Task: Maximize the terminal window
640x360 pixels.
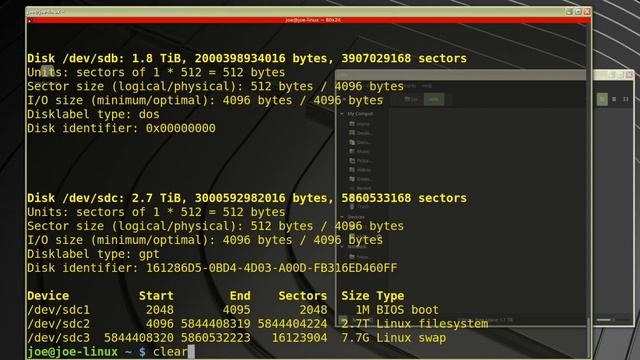Action: point(578,11)
